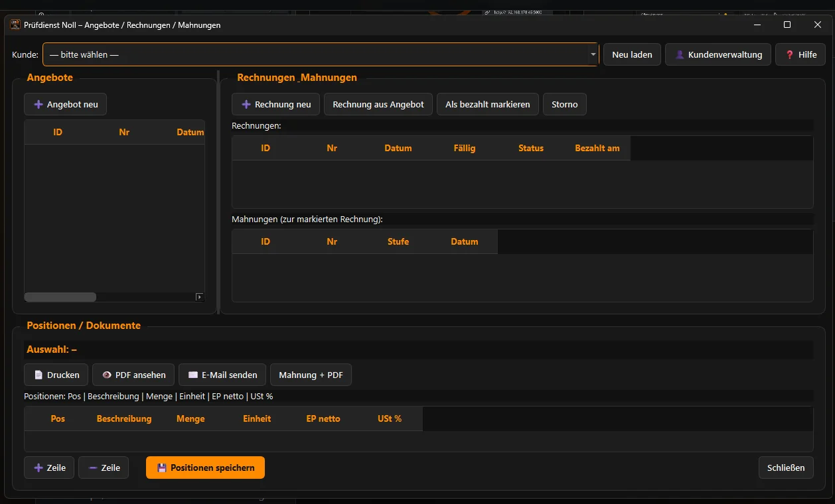Screen dimensions: 835x504
Task: Select the ID column header in Angebote table
Action: pos(58,132)
